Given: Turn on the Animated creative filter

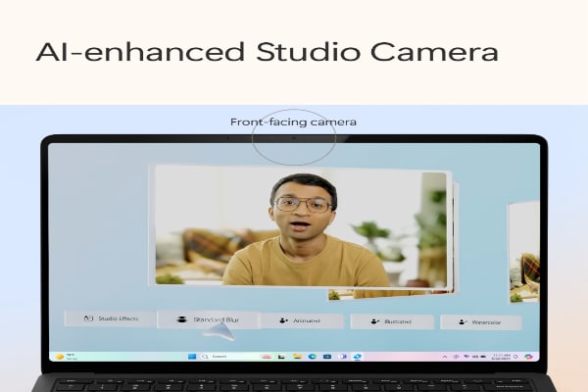Looking at the screenshot, I should point(301,320).
